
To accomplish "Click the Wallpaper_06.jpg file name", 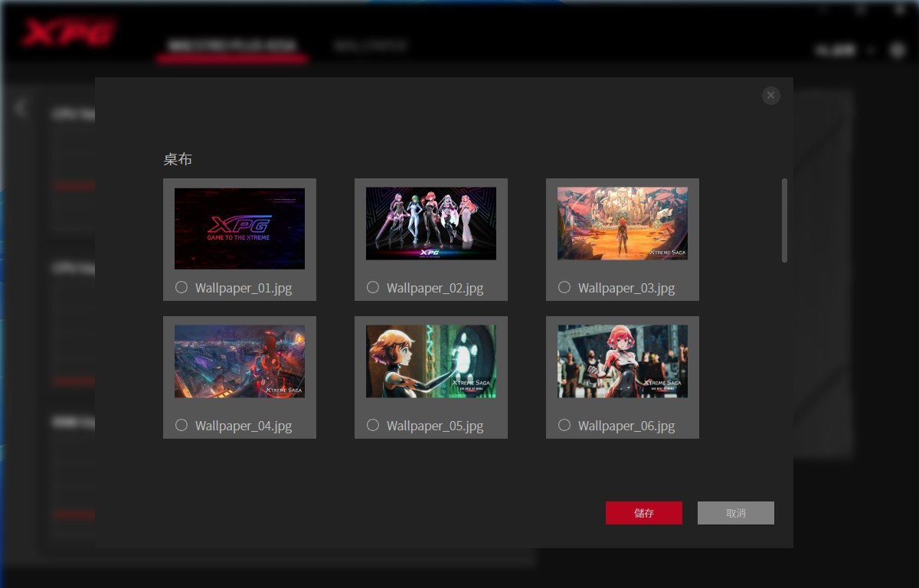I will [x=626, y=426].
